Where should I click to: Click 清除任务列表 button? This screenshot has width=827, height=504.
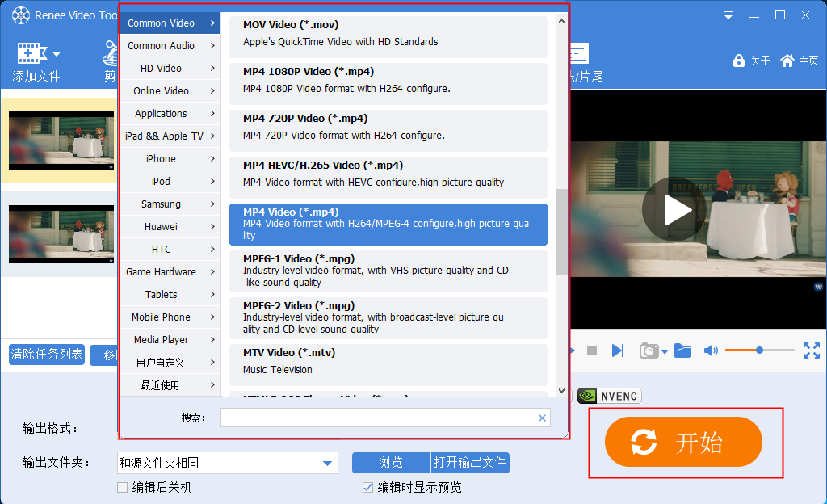pyautogui.click(x=47, y=355)
